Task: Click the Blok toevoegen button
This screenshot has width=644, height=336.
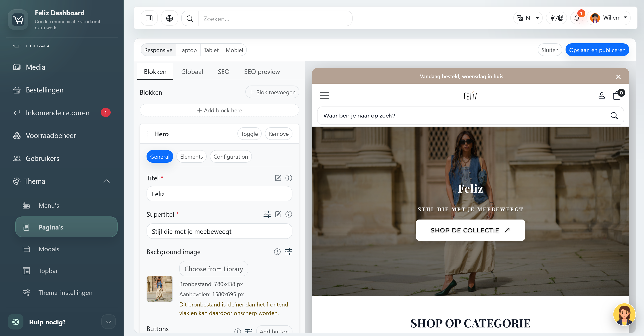Action: pyautogui.click(x=272, y=92)
